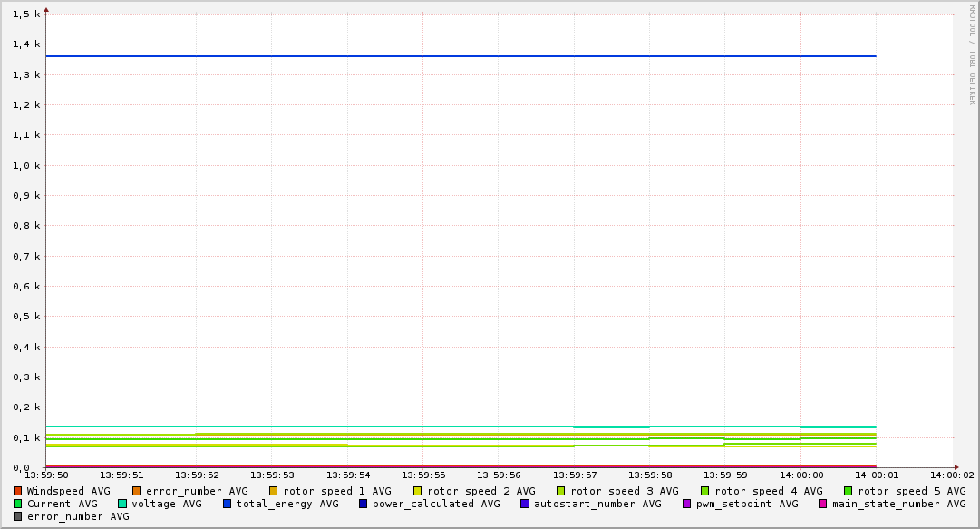Image resolution: width=980 pixels, height=529 pixels.
Task: Click the dark gray error_number AVG swatch
Action: (18, 516)
